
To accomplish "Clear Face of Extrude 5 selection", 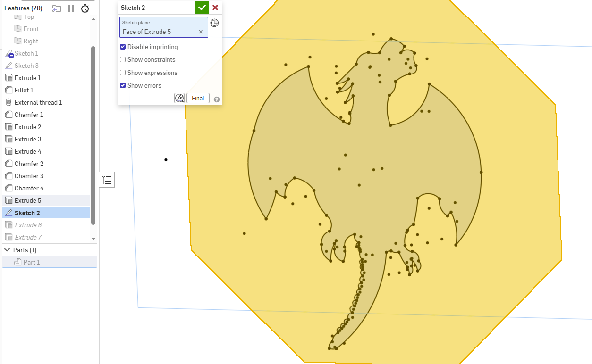I will [x=200, y=32].
